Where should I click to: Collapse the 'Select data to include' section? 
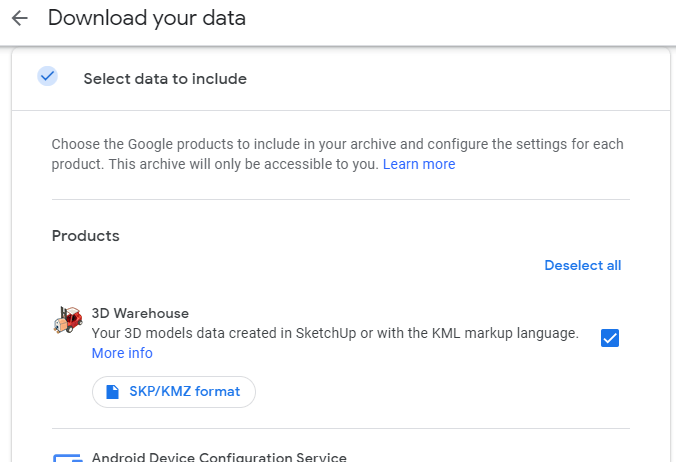[x=165, y=78]
